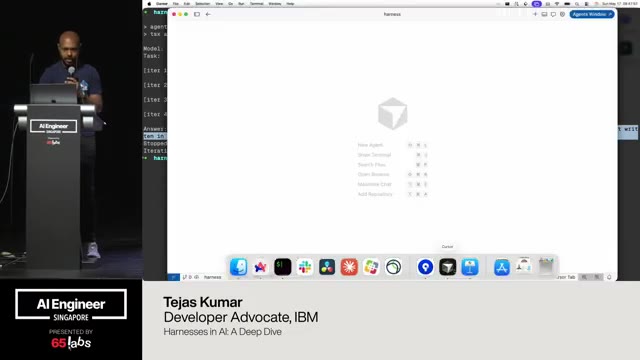Open the Help menu
Screen dimensions: 640x360
(x=290, y=4)
